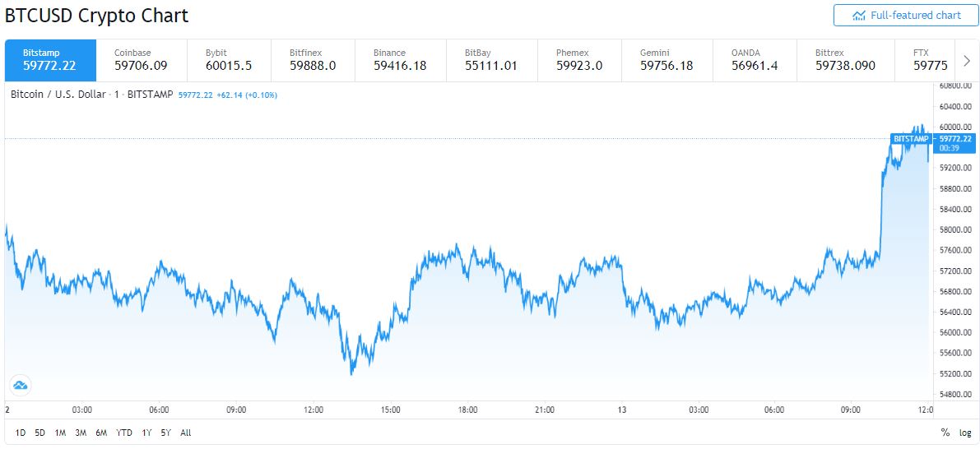
Task: Switch to Binance price tab
Action: point(400,60)
